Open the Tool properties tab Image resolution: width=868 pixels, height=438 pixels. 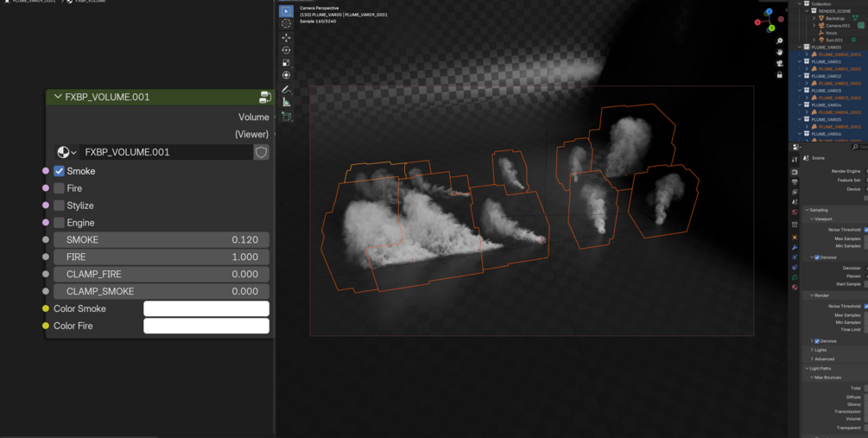tap(795, 160)
